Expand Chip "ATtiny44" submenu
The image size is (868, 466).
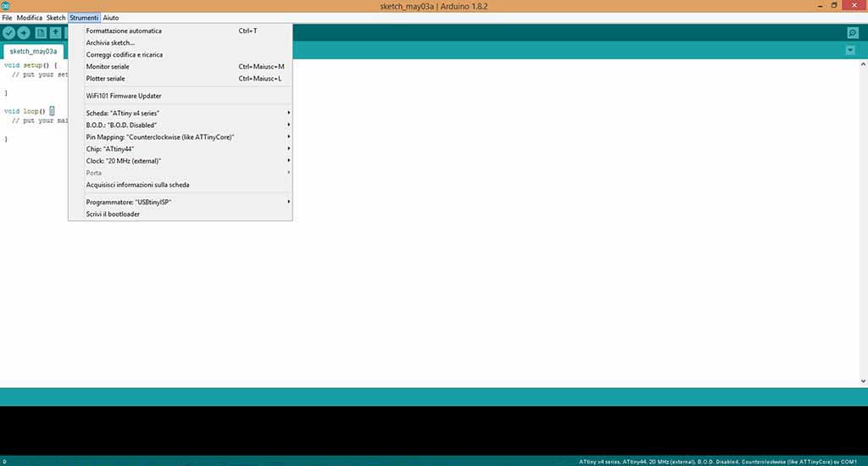pos(181,149)
